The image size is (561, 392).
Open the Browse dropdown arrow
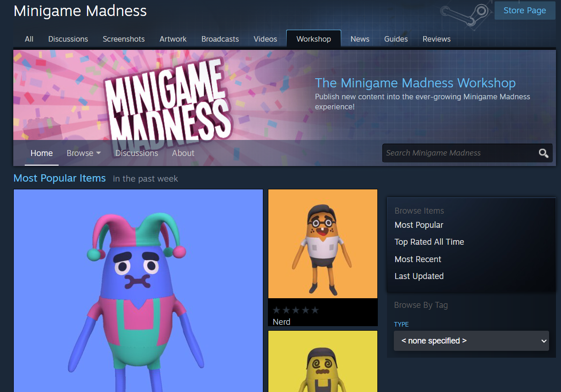click(98, 153)
